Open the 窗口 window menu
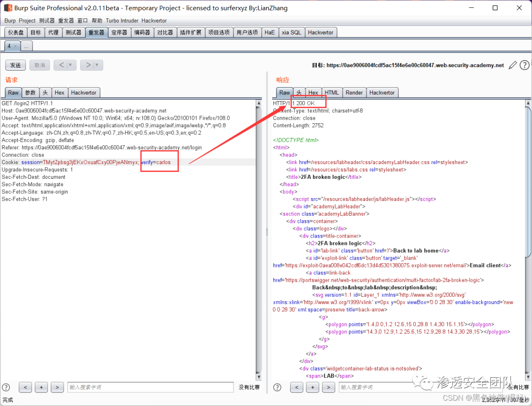Screen dimensions: 532x406 coord(82,21)
